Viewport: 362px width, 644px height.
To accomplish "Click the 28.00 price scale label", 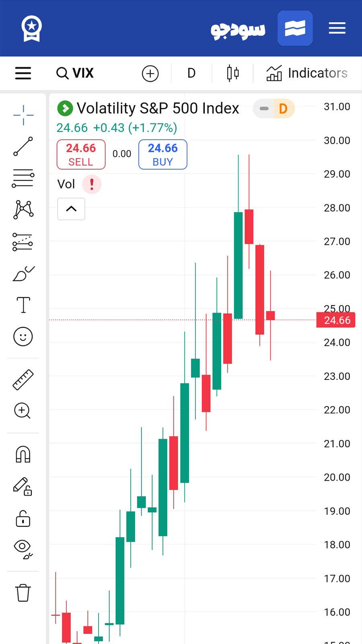I will tap(337, 208).
